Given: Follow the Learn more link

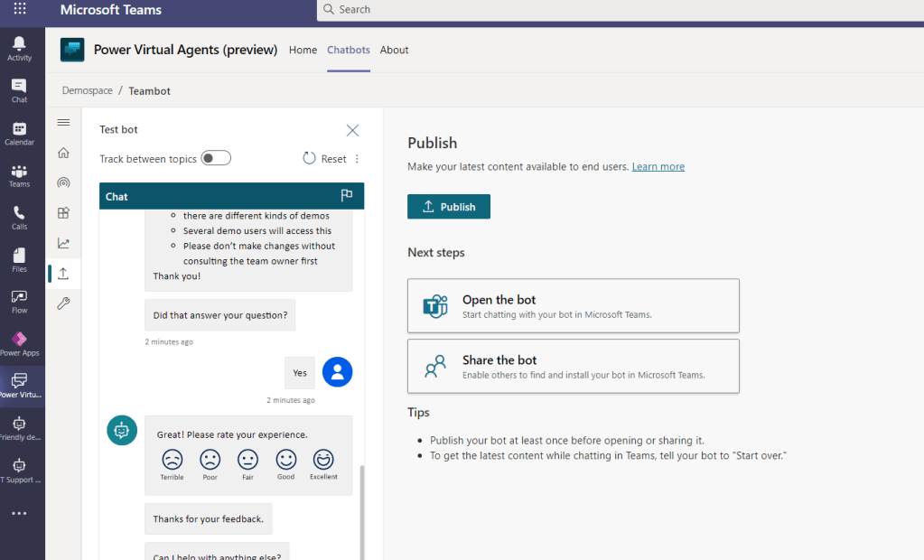Looking at the screenshot, I should (x=658, y=167).
